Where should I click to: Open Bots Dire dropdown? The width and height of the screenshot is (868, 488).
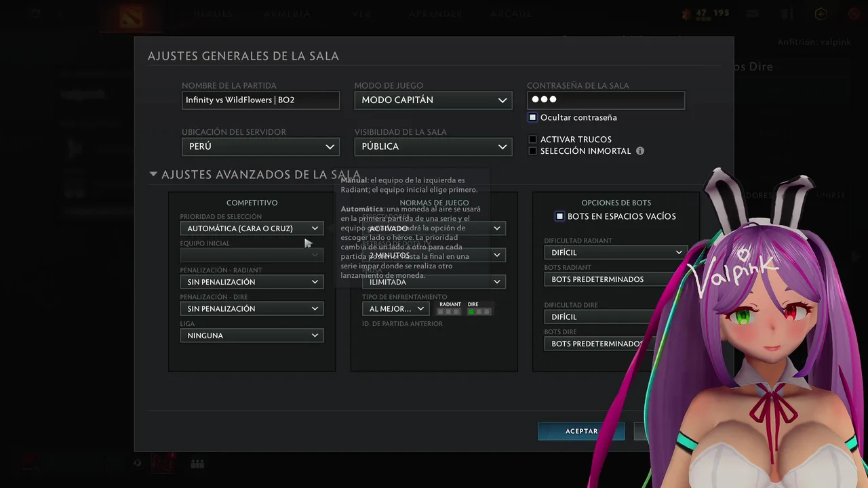coord(597,344)
